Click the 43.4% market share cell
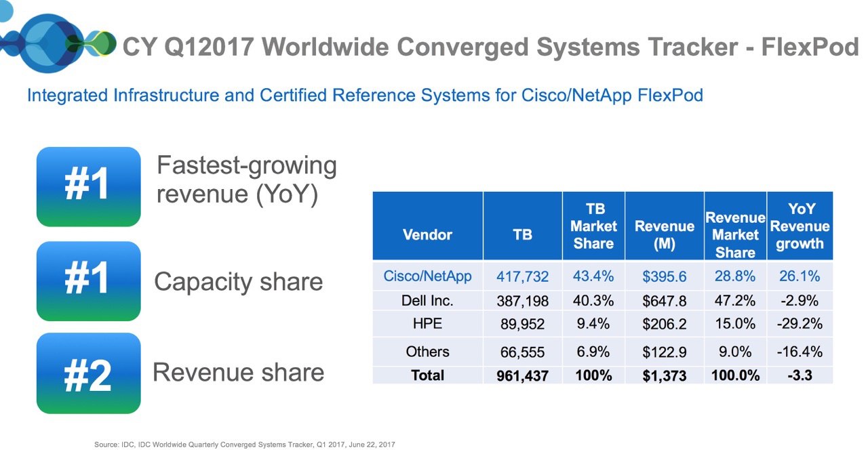The height and width of the screenshot is (456, 868). [593, 276]
